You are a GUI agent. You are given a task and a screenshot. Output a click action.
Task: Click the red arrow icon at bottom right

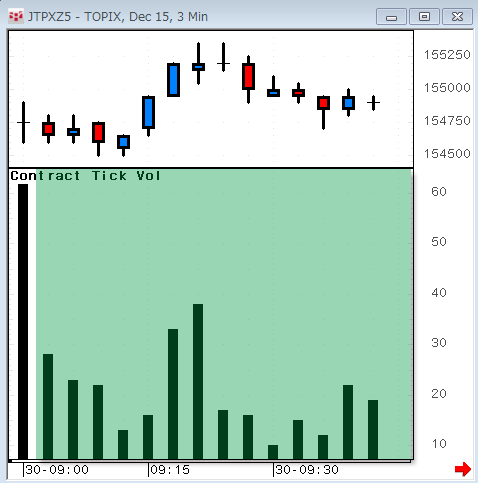click(463, 469)
